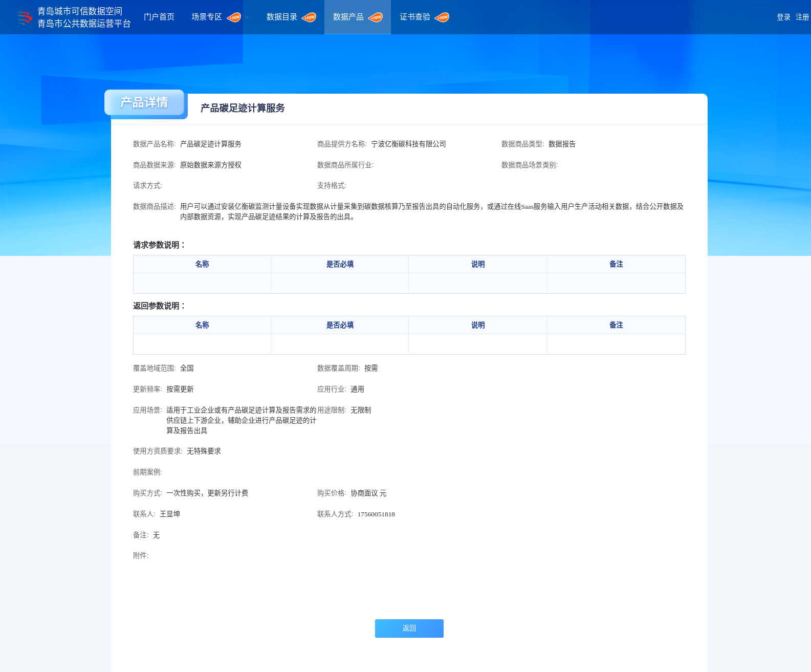
Task: Click the 返回参数说明 section heading
Action: 160,306
